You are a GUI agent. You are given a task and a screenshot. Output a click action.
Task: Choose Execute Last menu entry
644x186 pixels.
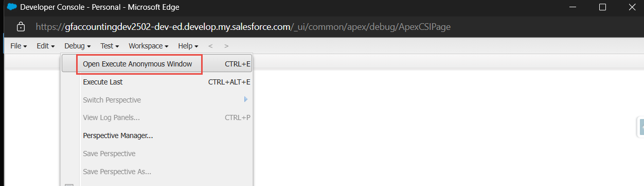pos(157,82)
